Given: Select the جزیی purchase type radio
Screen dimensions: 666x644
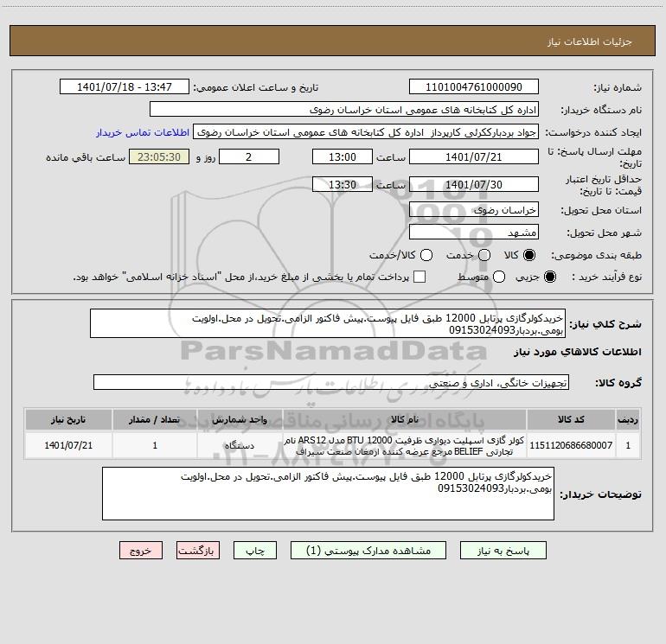Looking at the screenshot, I should 549,277.
